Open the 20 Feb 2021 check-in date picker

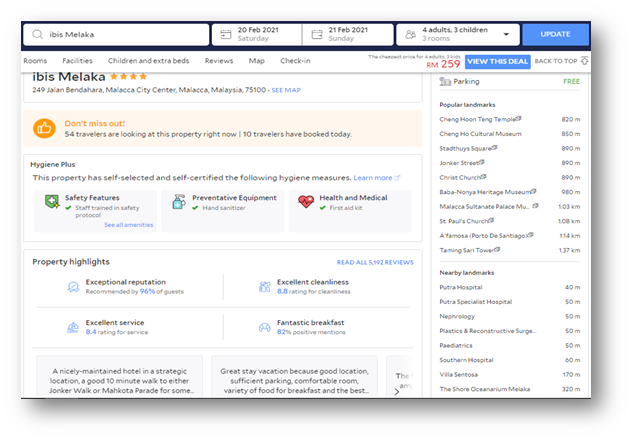pyautogui.click(x=257, y=34)
